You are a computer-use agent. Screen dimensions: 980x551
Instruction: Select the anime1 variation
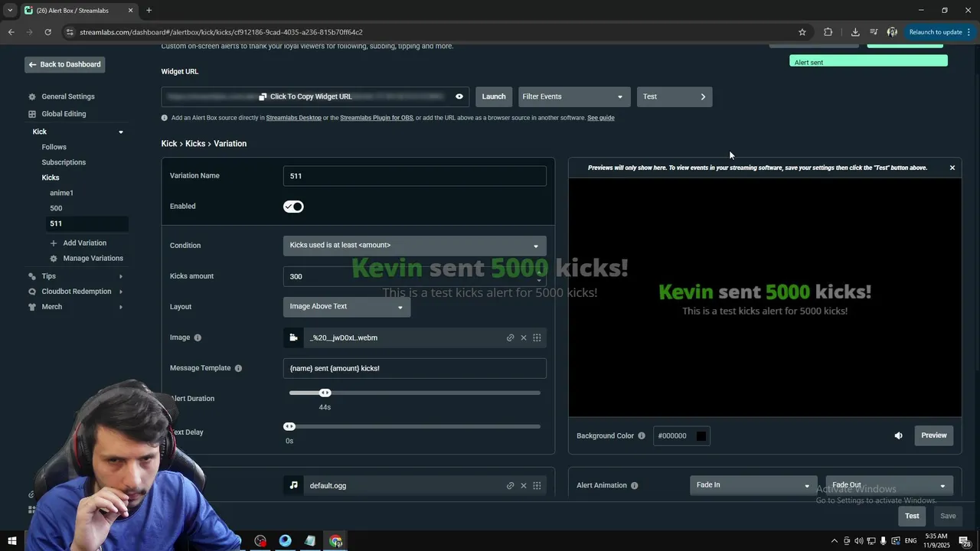pyautogui.click(x=61, y=193)
